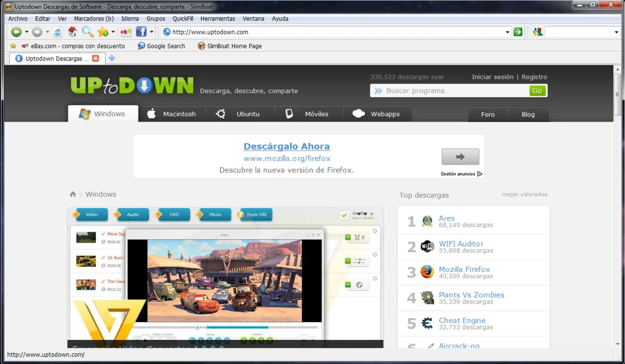Open the Grupos menu
The height and width of the screenshot is (364, 625).
tap(156, 19)
